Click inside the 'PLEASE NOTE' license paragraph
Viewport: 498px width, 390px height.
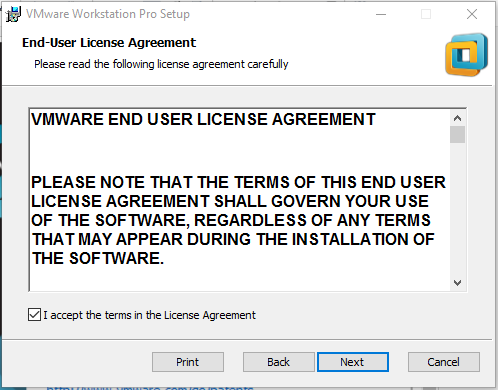click(238, 220)
